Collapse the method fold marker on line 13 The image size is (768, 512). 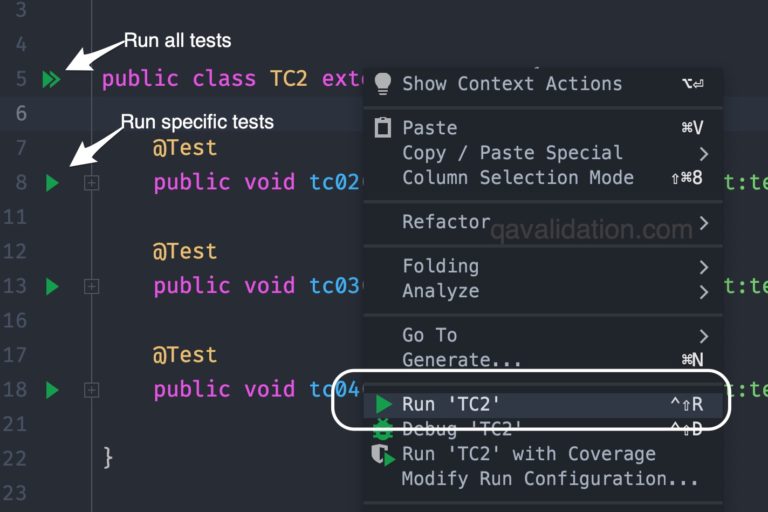(91, 287)
